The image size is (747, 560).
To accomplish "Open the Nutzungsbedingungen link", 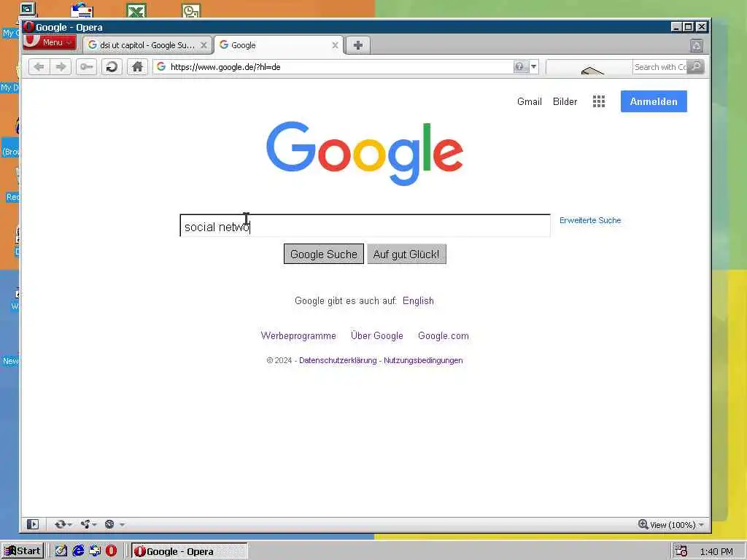I will (423, 360).
